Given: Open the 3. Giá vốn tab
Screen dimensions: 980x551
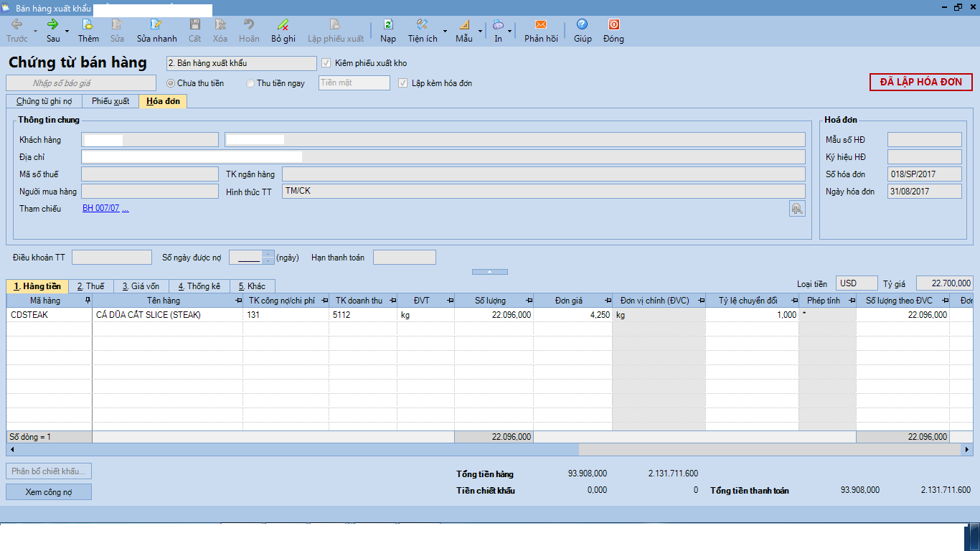Looking at the screenshot, I should click(142, 286).
